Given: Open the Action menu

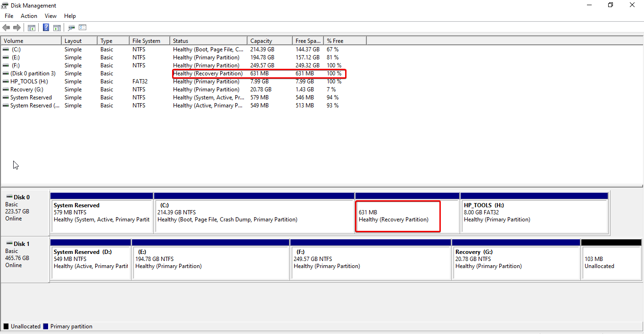Looking at the screenshot, I should tap(29, 16).
